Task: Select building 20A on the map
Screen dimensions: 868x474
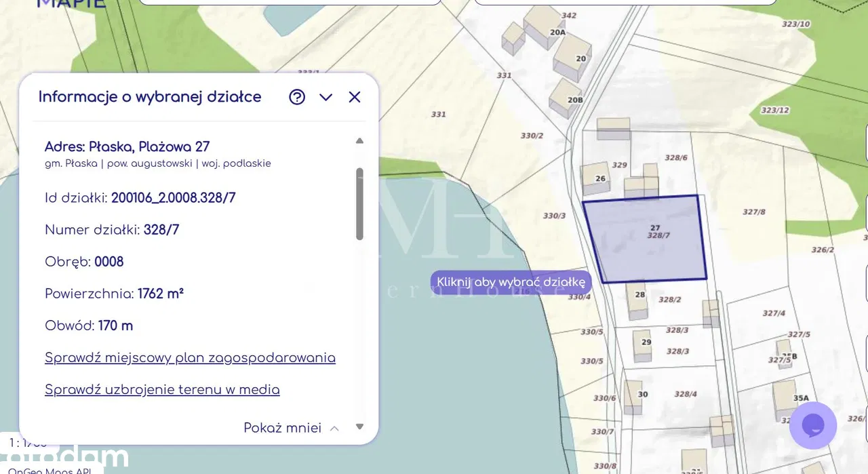Action: [x=542, y=26]
